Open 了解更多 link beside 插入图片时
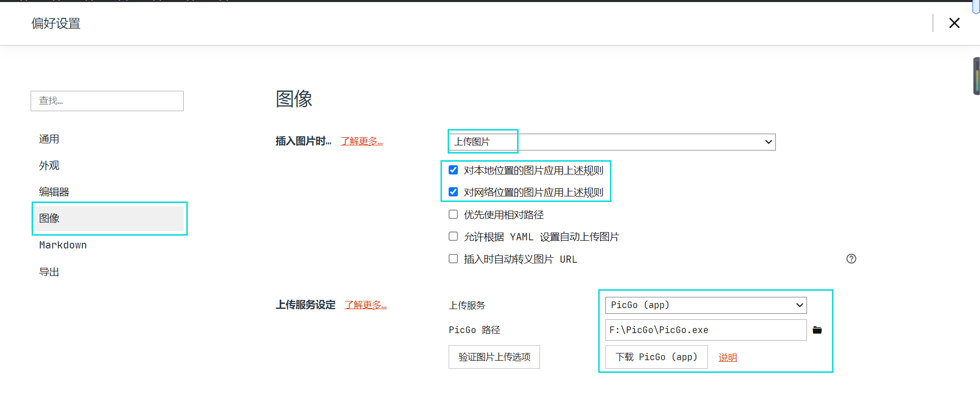Screen dimensions: 980x404 tap(361, 141)
